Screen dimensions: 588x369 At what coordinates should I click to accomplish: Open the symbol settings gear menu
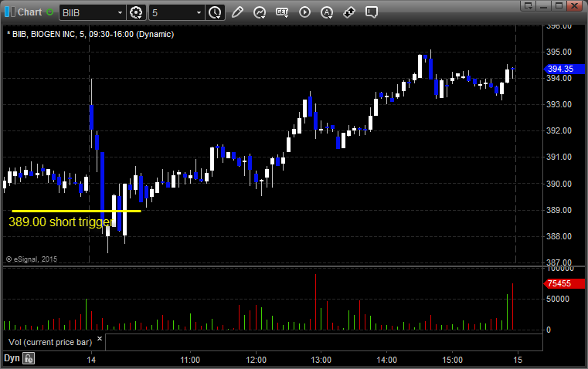[x=136, y=12]
